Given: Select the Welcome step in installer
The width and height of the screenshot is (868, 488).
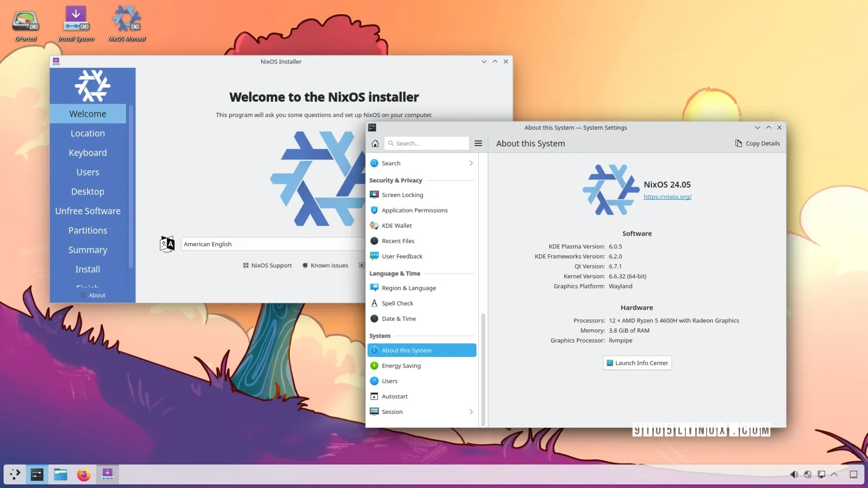Looking at the screenshot, I should coord(88,114).
